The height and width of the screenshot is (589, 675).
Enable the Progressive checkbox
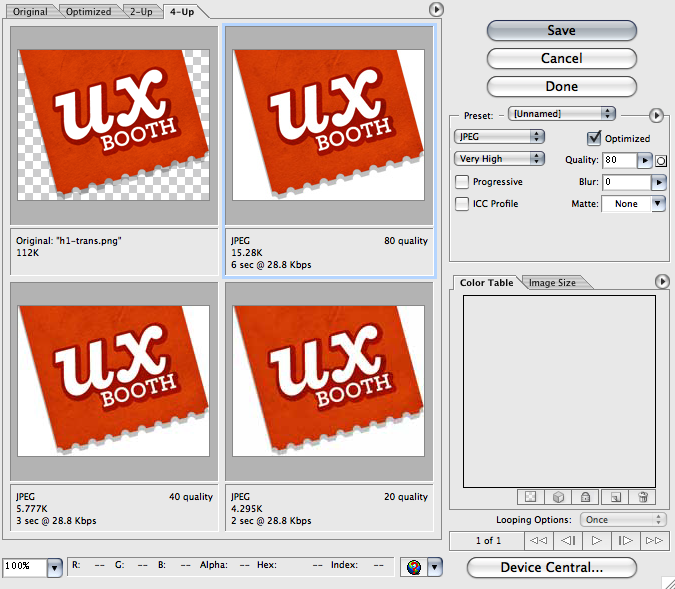click(x=462, y=182)
